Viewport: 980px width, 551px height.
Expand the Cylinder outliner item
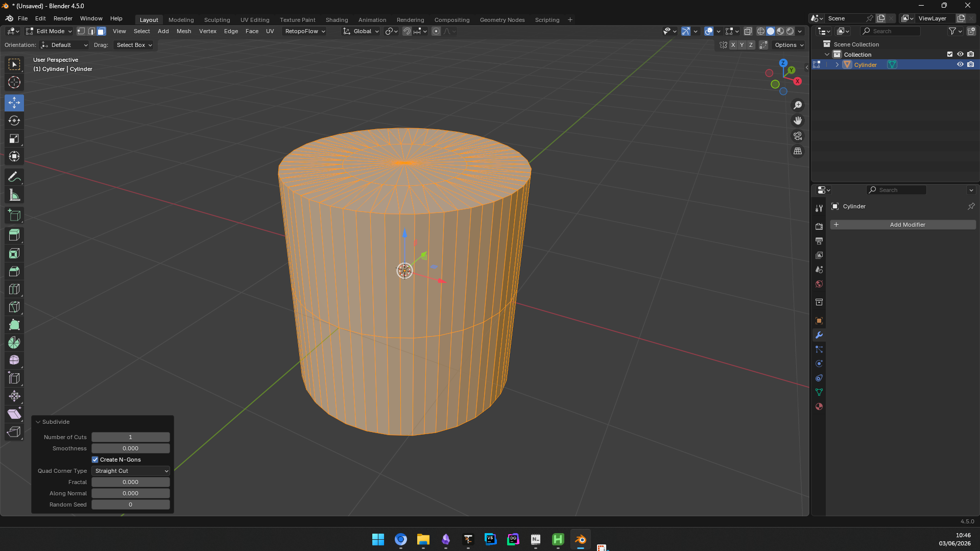[838, 65]
